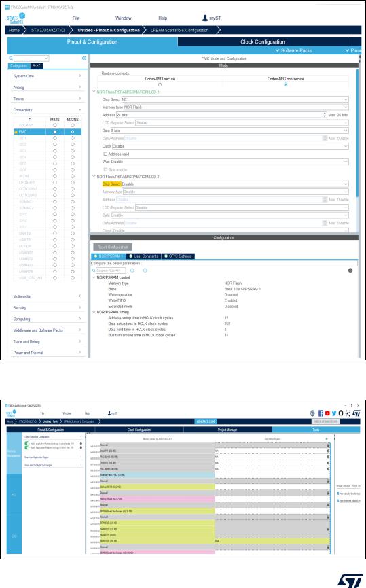Switch to the User Constants tab
The height and width of the screenshot is (588, 366).
click(143, 256)
